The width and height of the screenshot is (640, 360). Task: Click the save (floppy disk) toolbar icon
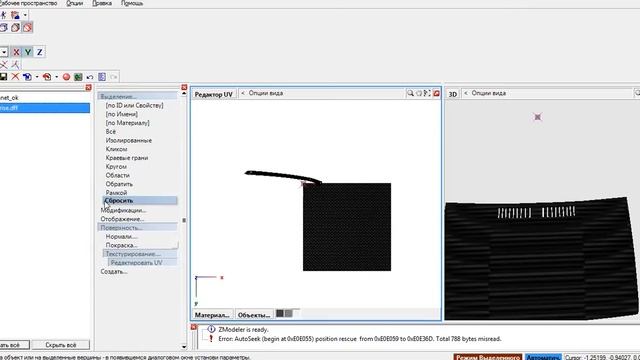(3, 77)
